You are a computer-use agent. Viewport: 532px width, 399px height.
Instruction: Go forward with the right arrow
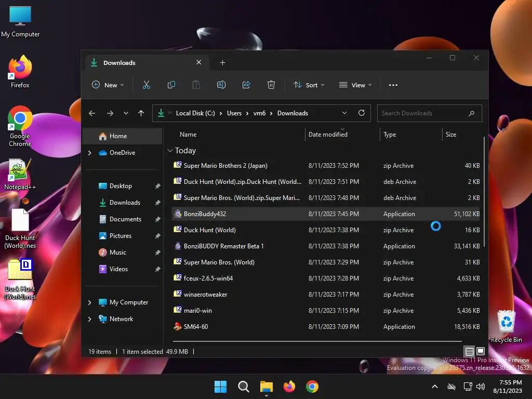[x=110, y=113]
